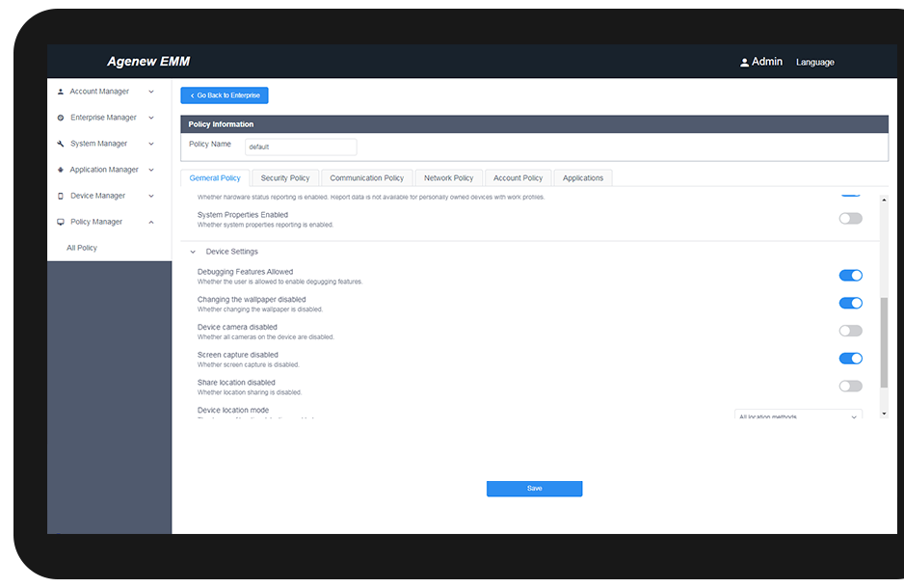The image size is (904, 588).
Task: Switch to General Policy tab
Action: click(215, 178)
